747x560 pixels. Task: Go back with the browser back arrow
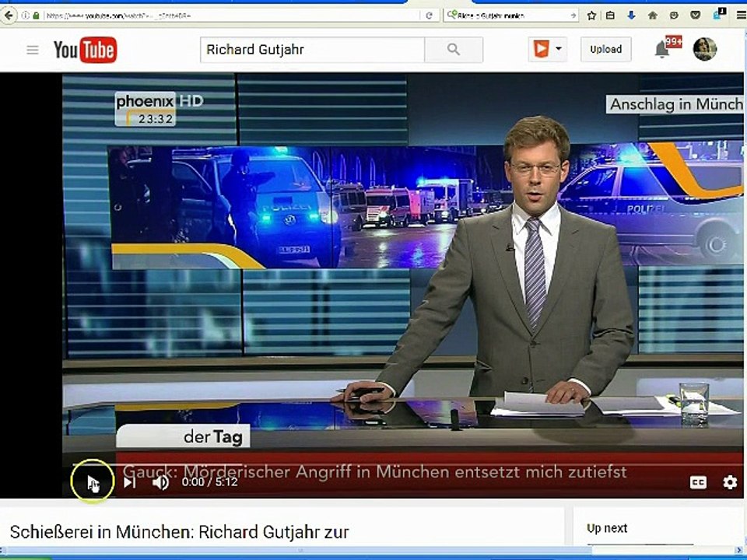point(8,16)
